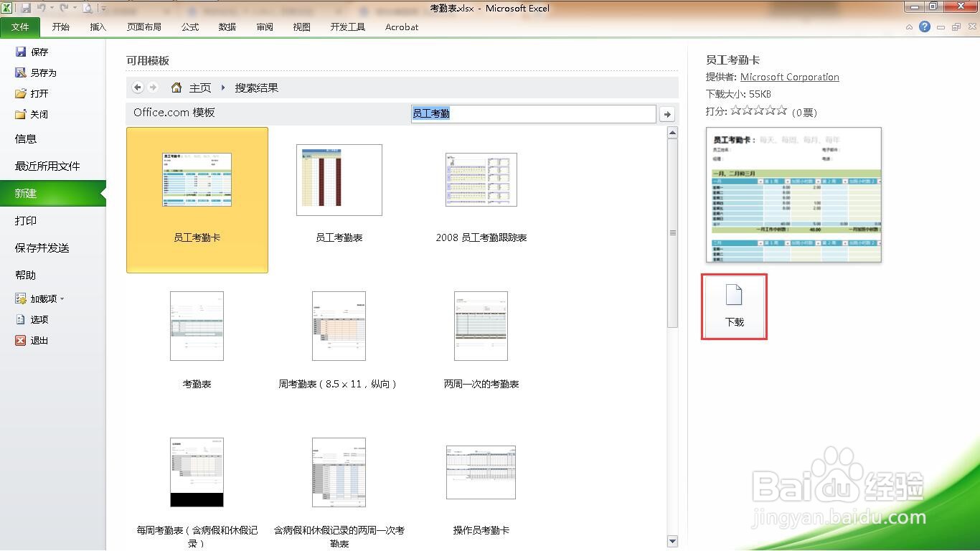The height and width of the screenshot is (551, 980).
Task: Switch to the Acrobat ribbon tab
Action: pyautogui.click(x=402, y=27)
